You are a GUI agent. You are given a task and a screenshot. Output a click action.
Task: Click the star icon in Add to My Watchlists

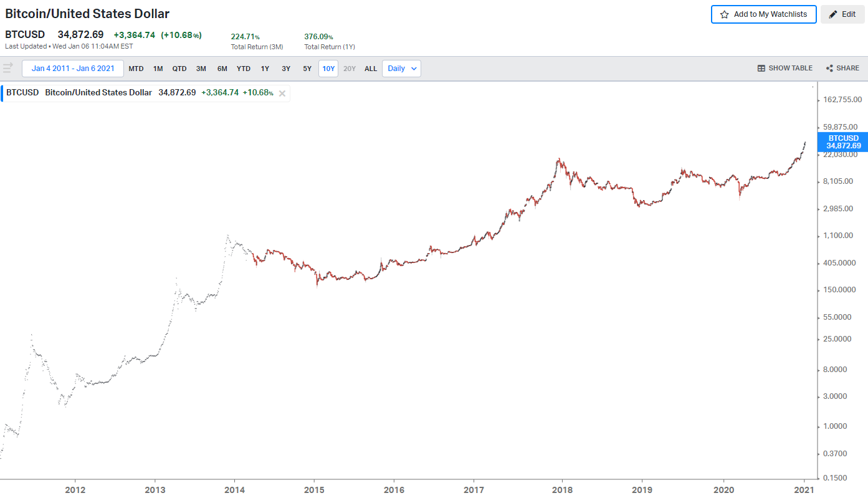click(x=724, y=14)
